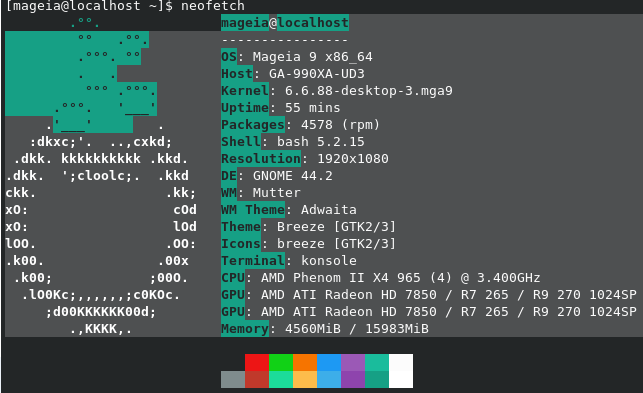Click the ASCII logo line ';d00KKKKK00d;'
643x393 pixels.
click(101, 312)
